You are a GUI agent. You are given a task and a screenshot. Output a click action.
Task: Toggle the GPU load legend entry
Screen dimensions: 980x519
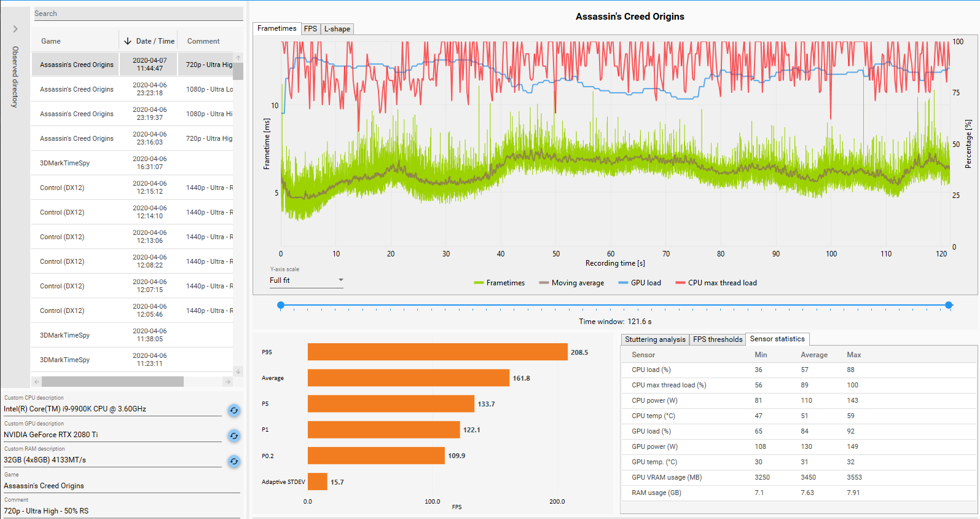(640, 283)
